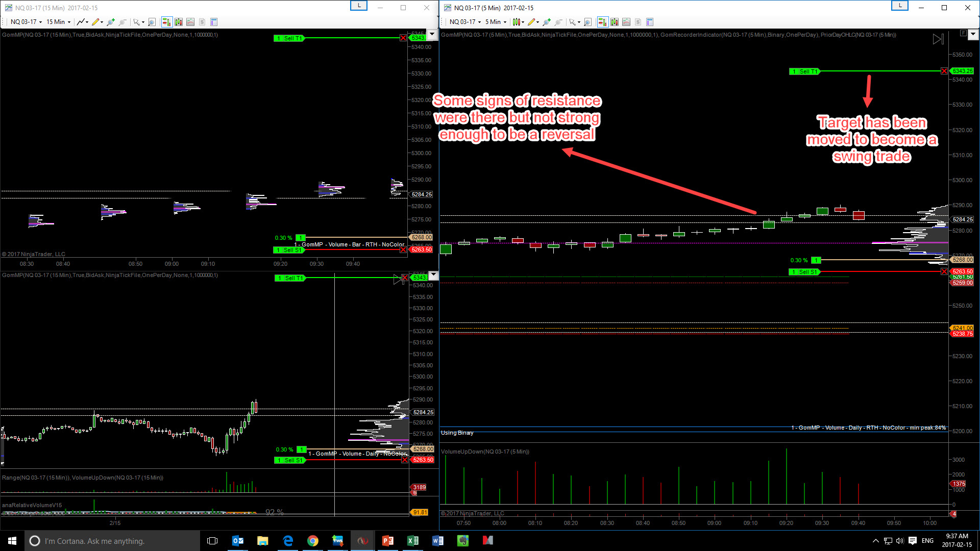Open top panel dropdown arrow, 15 Min chart
980x551 pixels.
point(432,35)
